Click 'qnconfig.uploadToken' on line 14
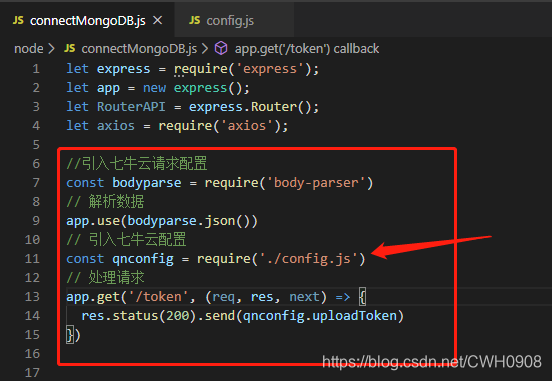Image resolution: width=552 pixels, height=381 pixels. click(x=320, y=316)
